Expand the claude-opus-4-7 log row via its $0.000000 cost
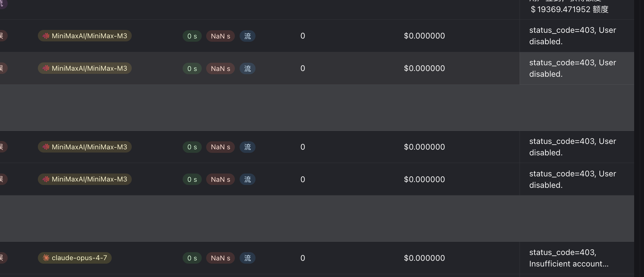The image size is (644, 277). [x=424, y=258]
